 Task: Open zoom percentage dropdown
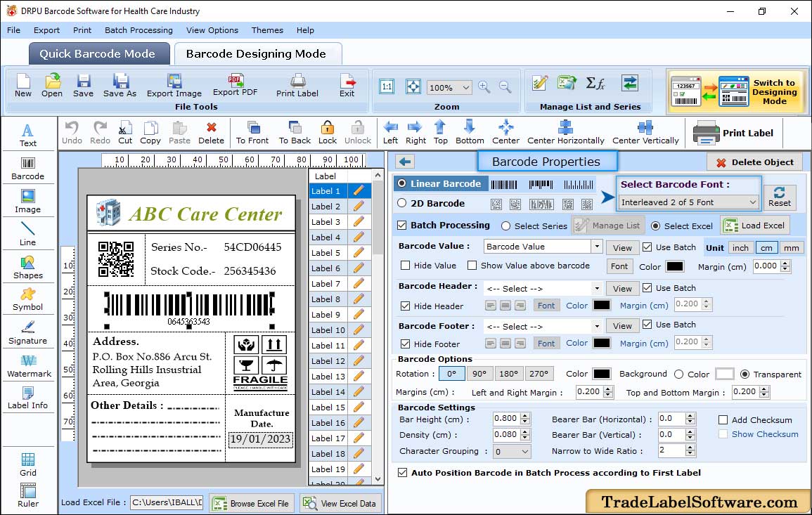coord(465,87)
